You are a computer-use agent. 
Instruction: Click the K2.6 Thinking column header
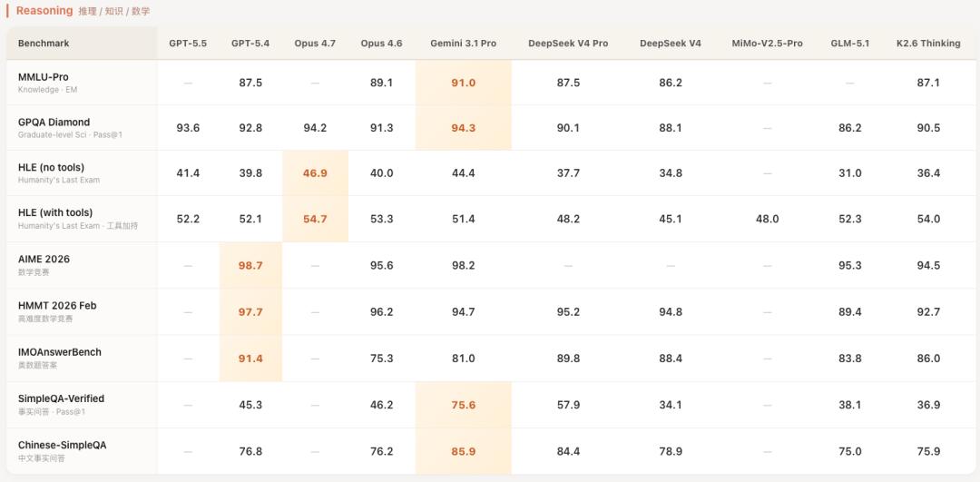[x=928, y=44]
